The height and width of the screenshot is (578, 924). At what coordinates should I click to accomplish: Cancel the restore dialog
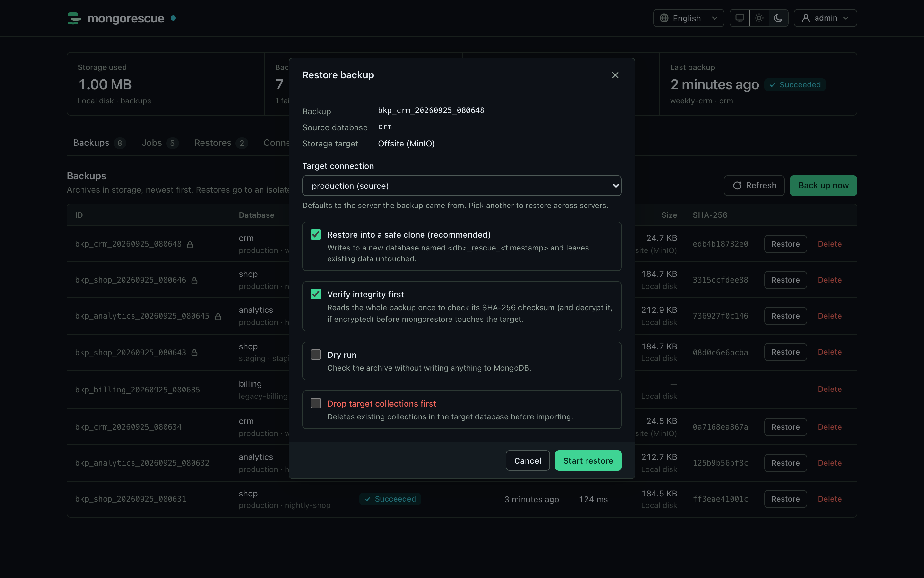[x=527, y=461]
